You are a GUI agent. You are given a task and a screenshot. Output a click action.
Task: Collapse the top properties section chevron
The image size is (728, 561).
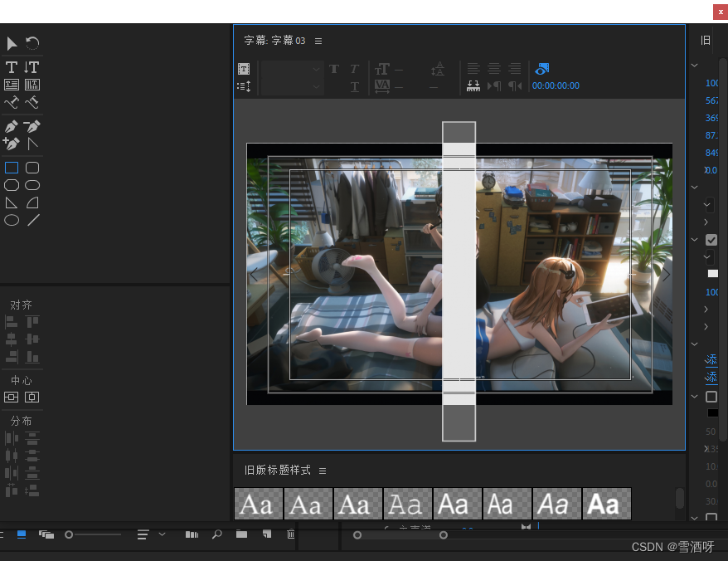point(695,65)
